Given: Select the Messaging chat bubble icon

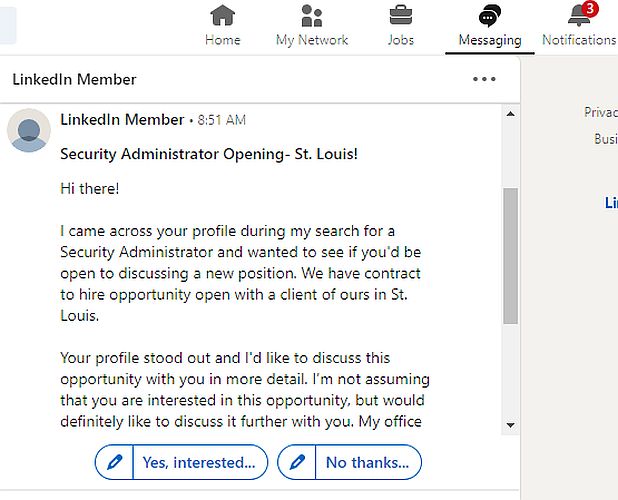Looking at the screenshot, I should click(x=490, y=16).
